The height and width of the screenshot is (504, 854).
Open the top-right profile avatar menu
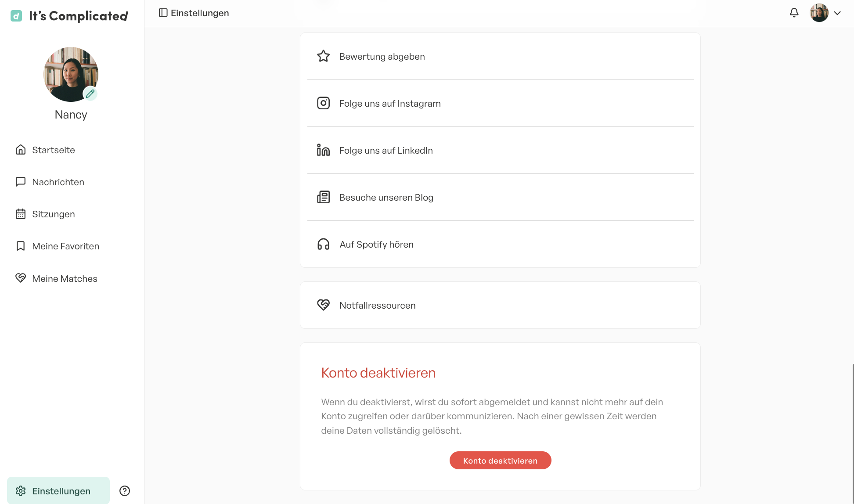click(819, 13)
